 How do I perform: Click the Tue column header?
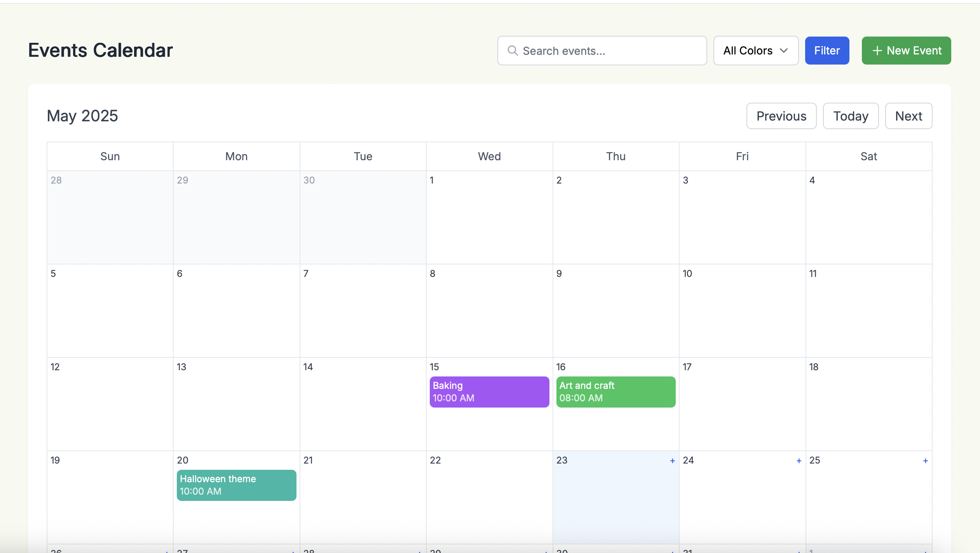coord(363,156)
